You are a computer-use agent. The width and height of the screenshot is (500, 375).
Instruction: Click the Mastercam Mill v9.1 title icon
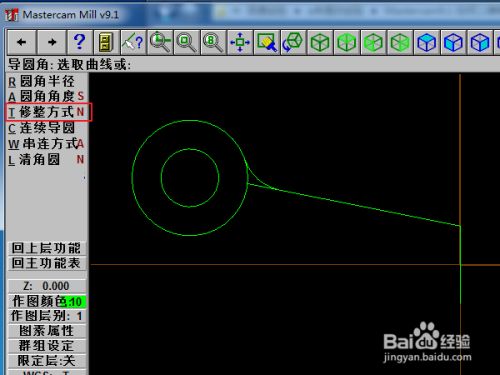(x=11, y=15)
